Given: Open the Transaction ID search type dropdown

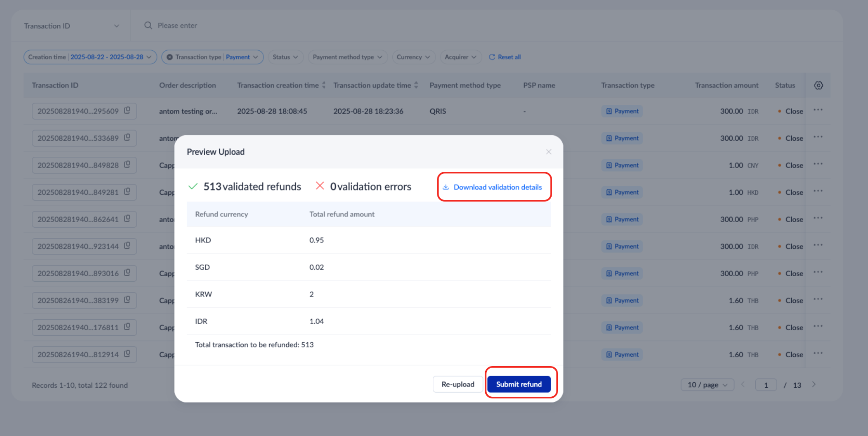Looking at the screenshot, I should (71, 26).
